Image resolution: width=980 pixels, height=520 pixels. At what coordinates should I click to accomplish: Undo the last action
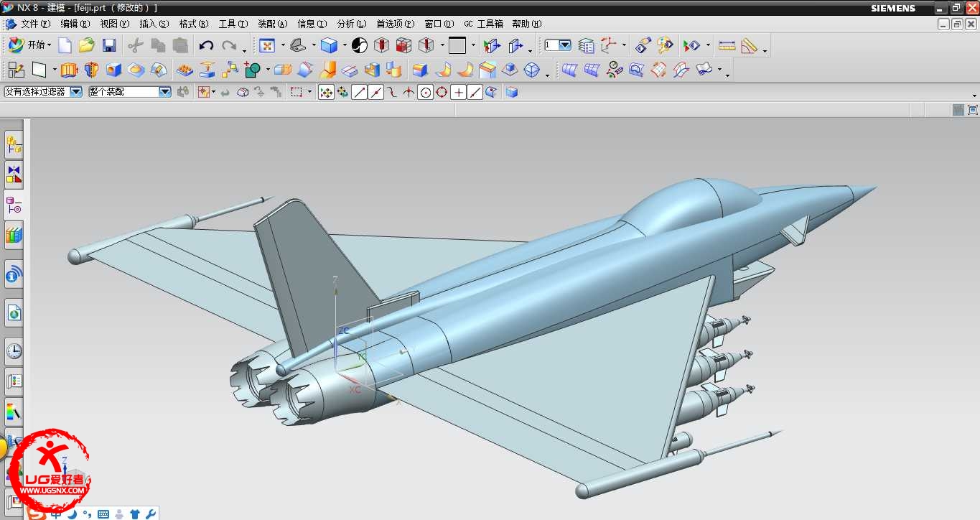coord(206,46)
